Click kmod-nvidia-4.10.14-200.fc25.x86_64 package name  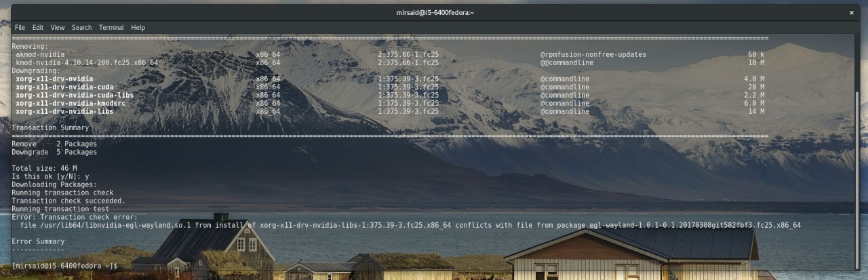pyautogui.click(x=87, y=62)
